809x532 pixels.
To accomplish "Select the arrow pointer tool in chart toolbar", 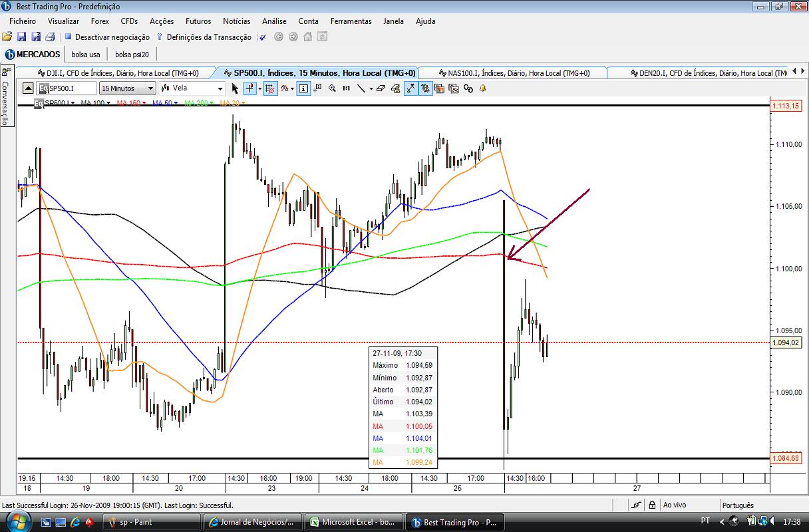I will coord(235,88).
